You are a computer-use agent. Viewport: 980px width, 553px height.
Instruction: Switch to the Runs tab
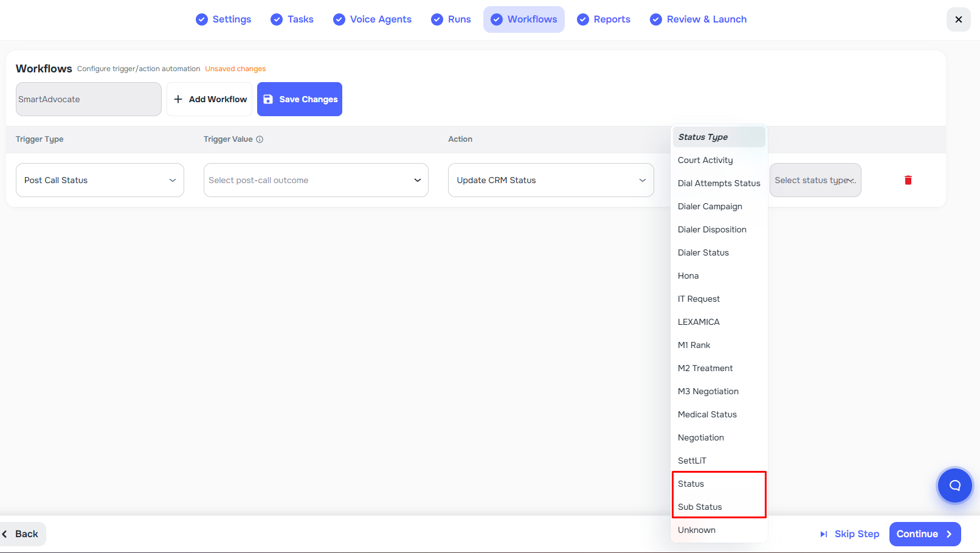coord(451,19)
